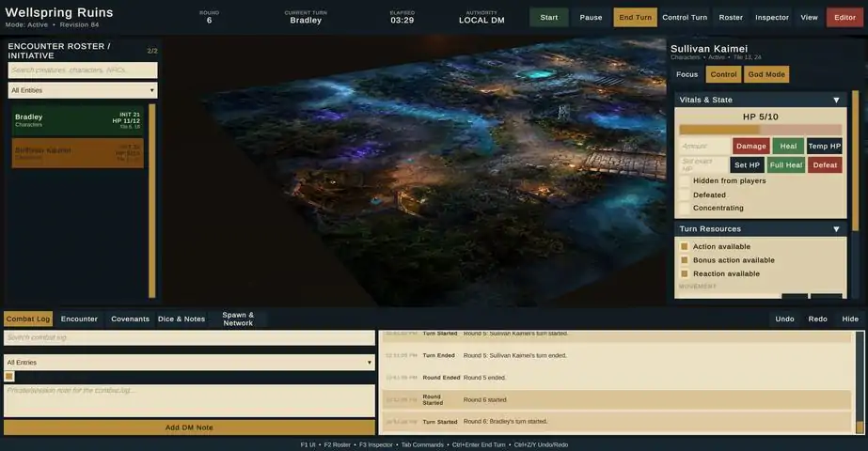Image resolution: width=868 pixels, height=451 pixels.
Task: Uncheck Bonus action available
Action: pyautogui.click(x=685, y=260)
